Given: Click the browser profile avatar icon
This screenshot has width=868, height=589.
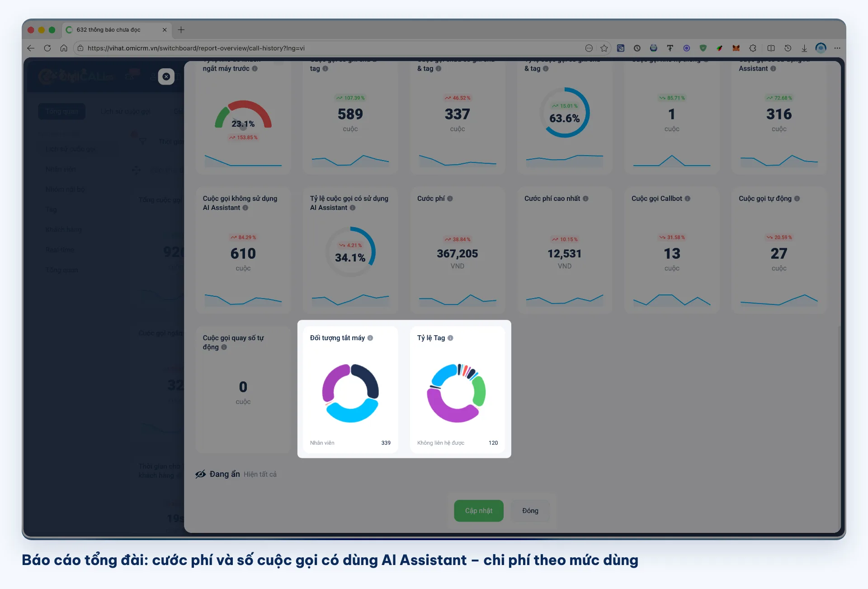Looking at the screenshot, I should [821, 48].
